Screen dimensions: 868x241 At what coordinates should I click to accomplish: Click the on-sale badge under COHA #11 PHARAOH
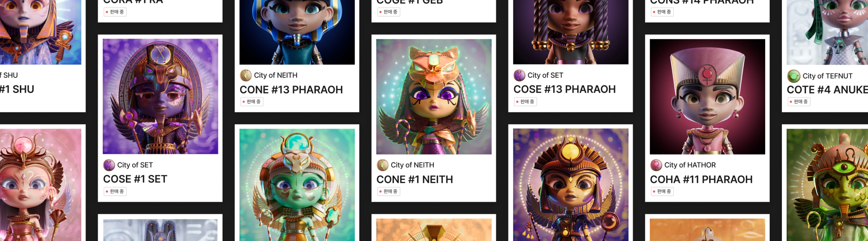(662, 192)
